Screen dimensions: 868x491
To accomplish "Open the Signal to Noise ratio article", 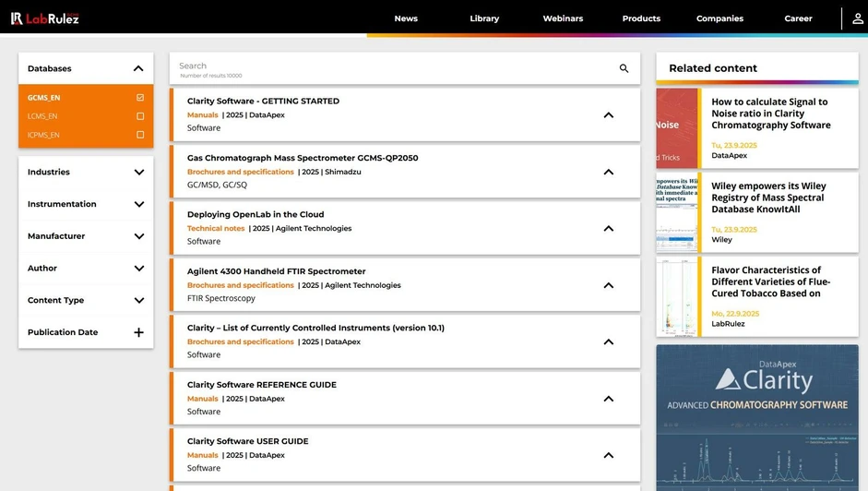I will [770, 114].
